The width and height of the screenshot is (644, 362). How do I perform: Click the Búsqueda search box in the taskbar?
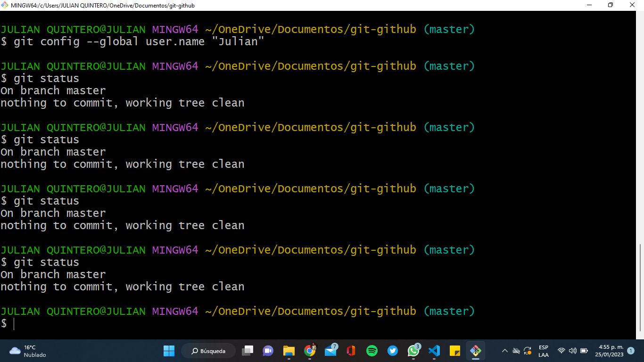pyautogui.click(x=208, y=351)
